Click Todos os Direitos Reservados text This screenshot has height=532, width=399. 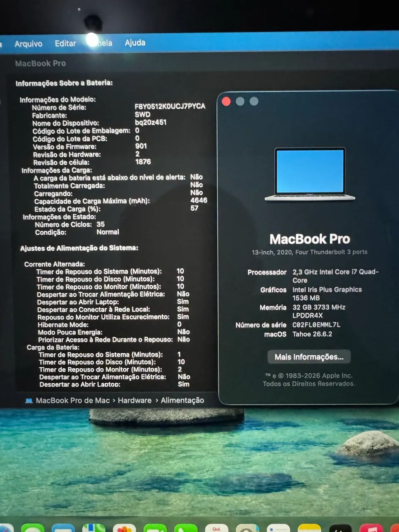point(309,384)
